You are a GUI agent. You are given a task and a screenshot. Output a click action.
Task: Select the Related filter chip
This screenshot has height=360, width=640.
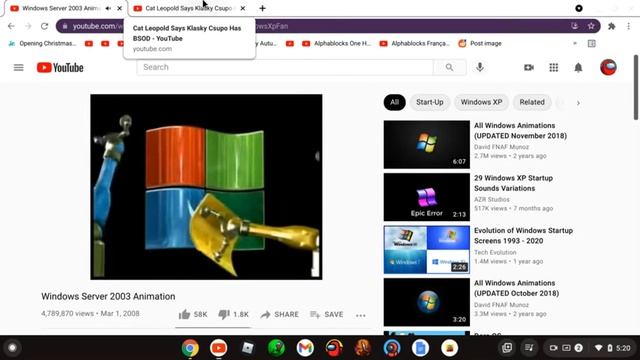[x=532, y=102]
